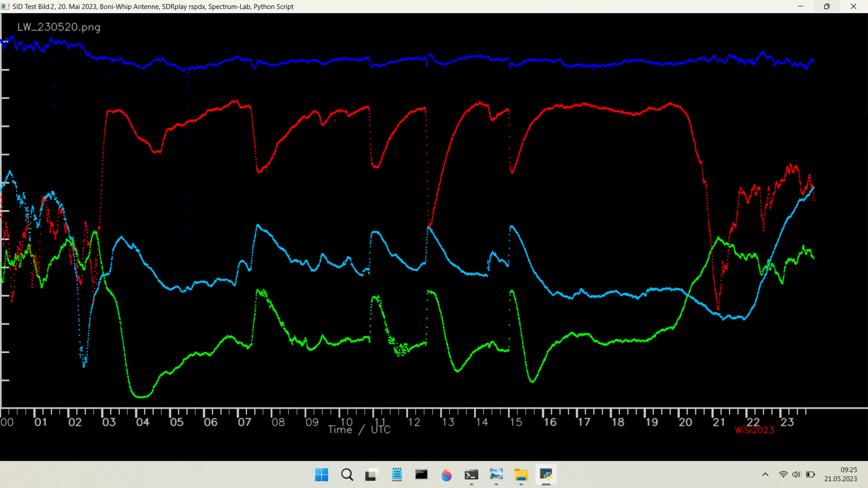868x488 pixels.
Task: Click the 18 hour axis label
Action: click(618, 422)
